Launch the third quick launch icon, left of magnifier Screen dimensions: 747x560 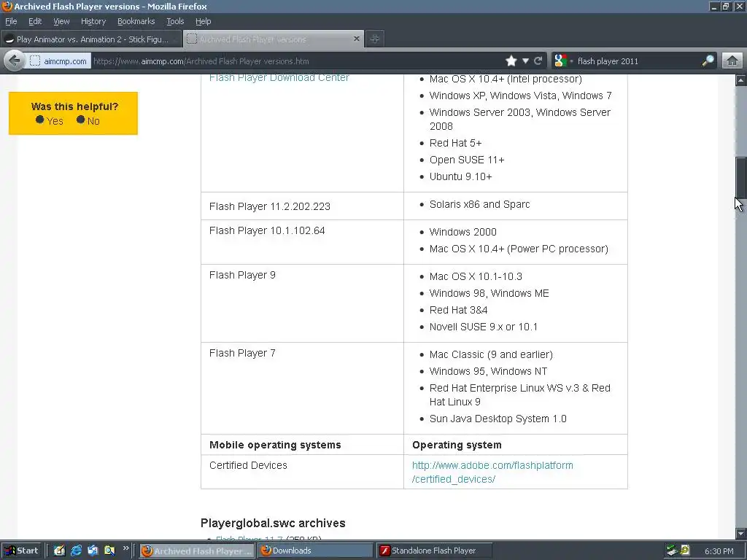click(x=93, y=551)
